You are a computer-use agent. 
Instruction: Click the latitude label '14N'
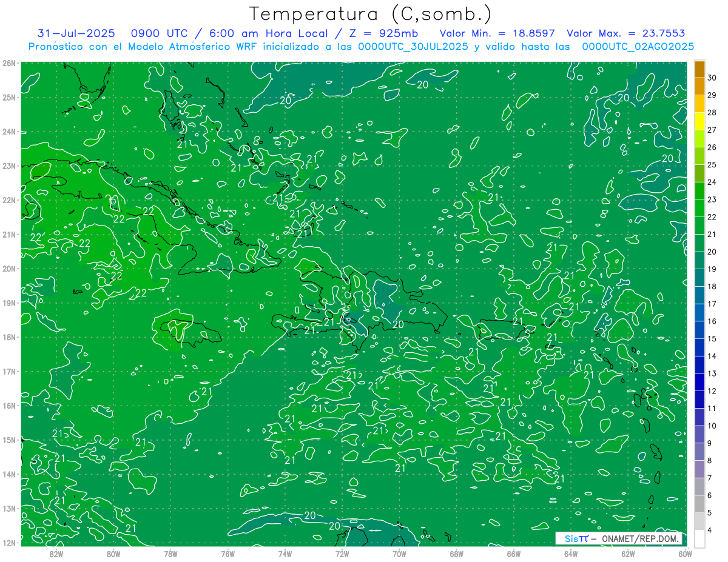[9, 474]
